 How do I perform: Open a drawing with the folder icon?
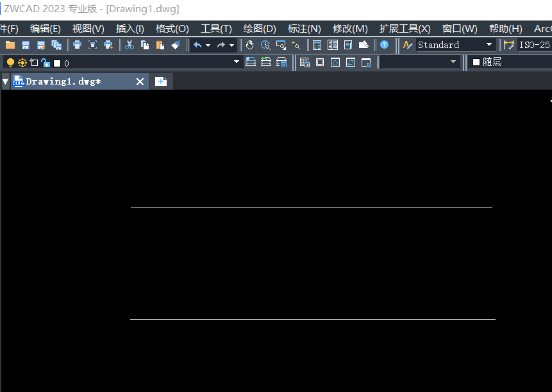pos(10,45)
